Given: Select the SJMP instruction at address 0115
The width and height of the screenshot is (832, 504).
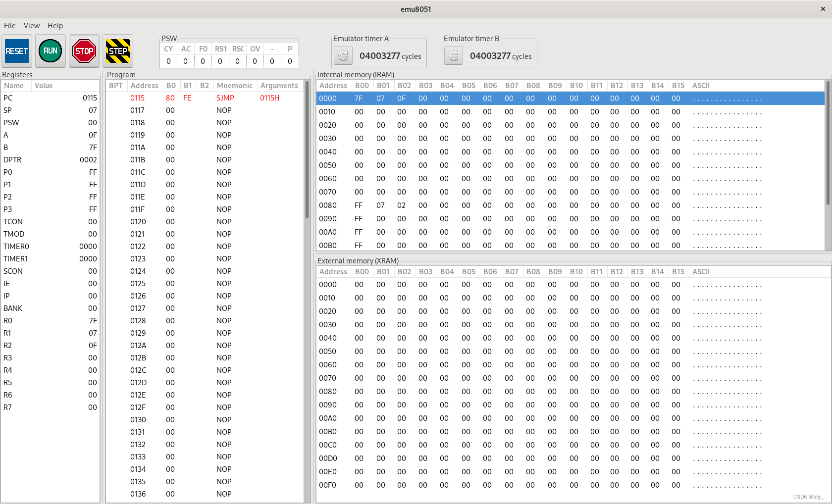Looking at the screenshot, I should [205, 98].
